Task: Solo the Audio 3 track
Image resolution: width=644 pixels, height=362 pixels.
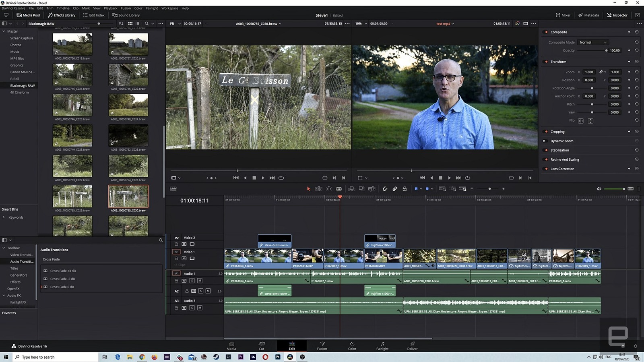Action: [x=192, y=308]
